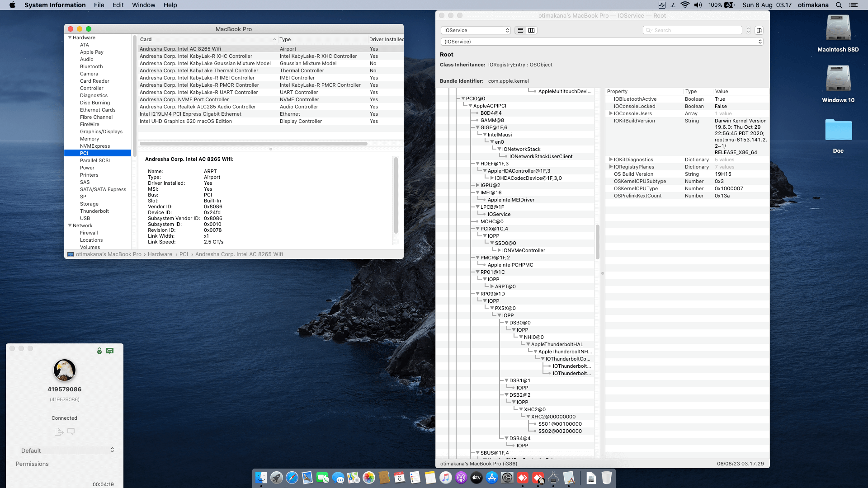Click the horizontal scrollbar under the PCI list

253,144
